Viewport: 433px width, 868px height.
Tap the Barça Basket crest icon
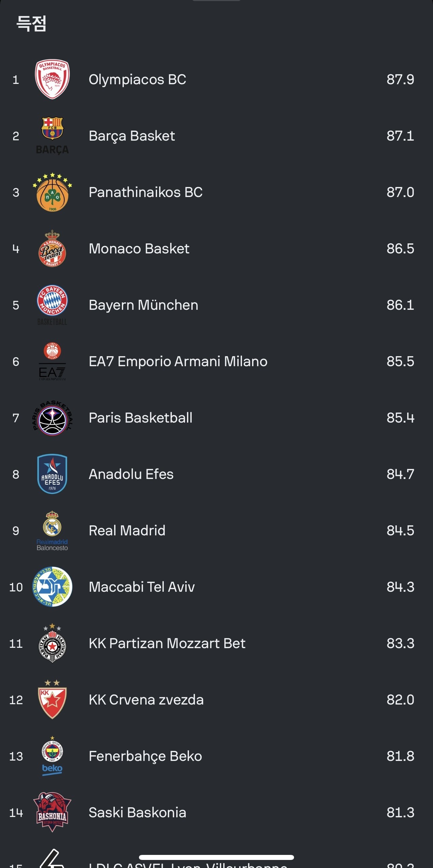tap(52, 136)
